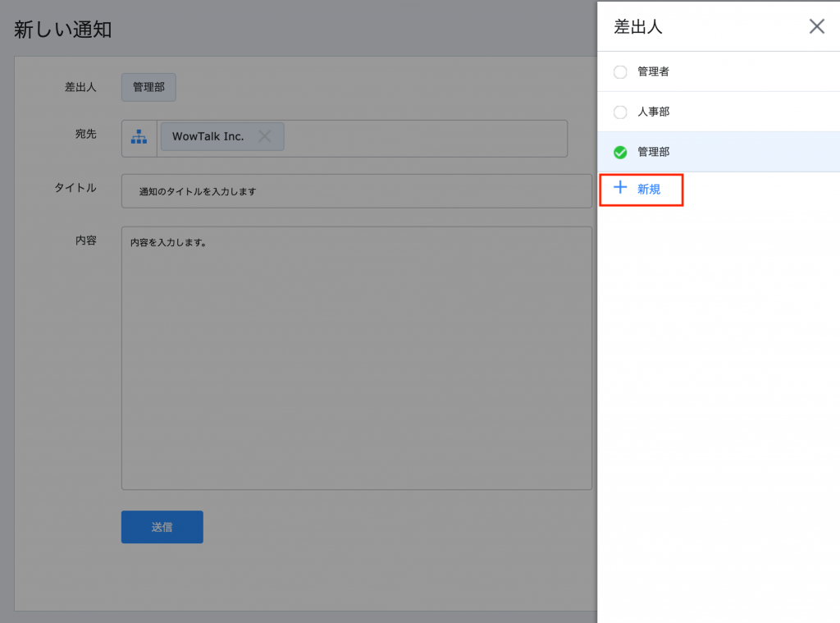Click the WowTalk Inc. recipient chip
This screenshot has height=623, width=840.
click(222, 136)
